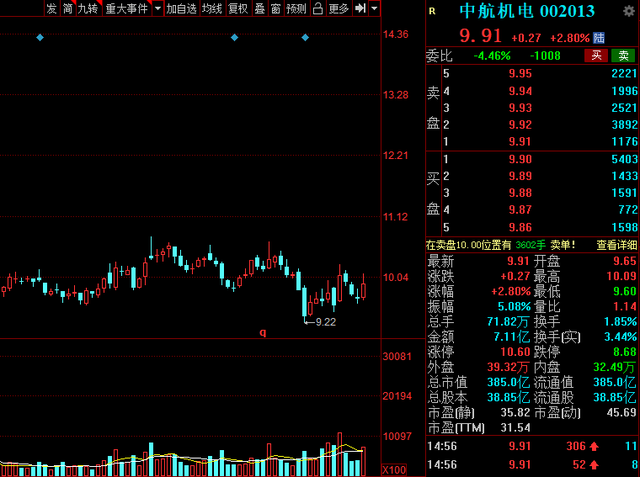Select buy level 2 price 9.89

pyautogui.click(x=520, y=176)
